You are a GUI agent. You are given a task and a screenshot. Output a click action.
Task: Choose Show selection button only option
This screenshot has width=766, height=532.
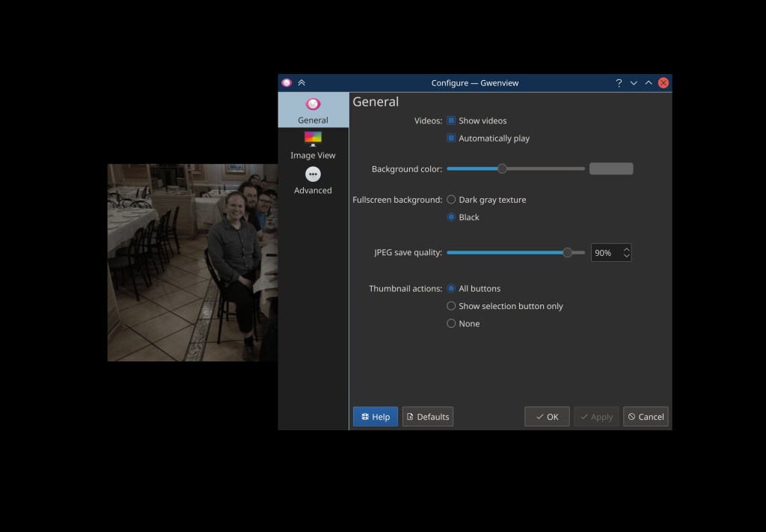[x=451, y=306]
